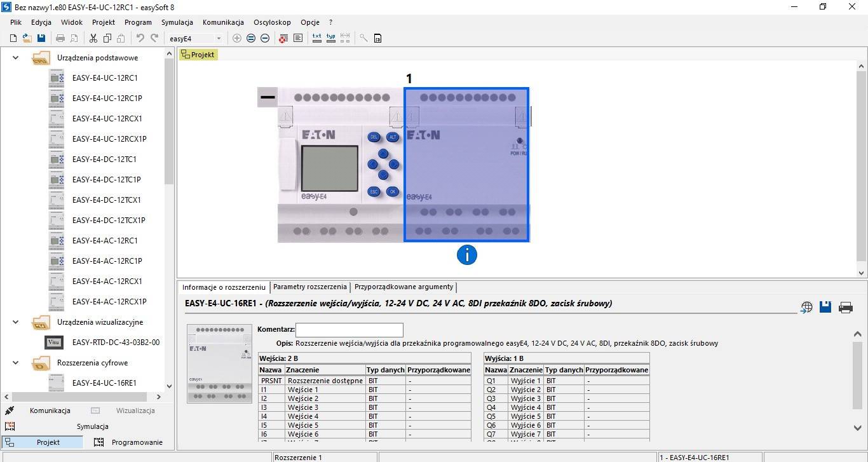Click the Komentarz input field
Screen dimensions: 868x462
tap(349, 330)
